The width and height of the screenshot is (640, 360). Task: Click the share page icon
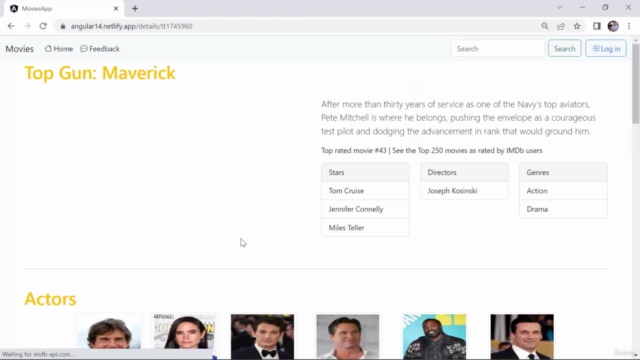pos(561,26)
